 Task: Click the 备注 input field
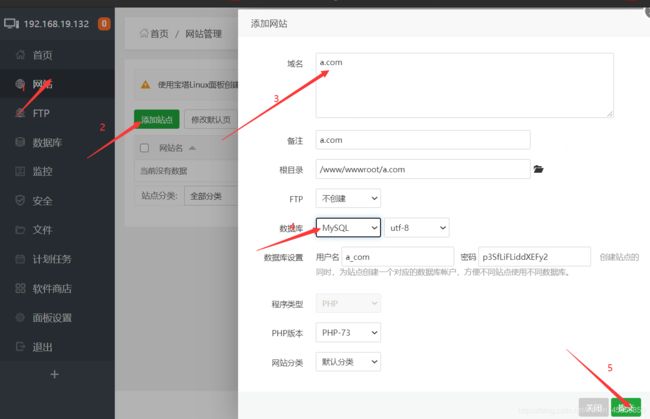pos(423,140)
